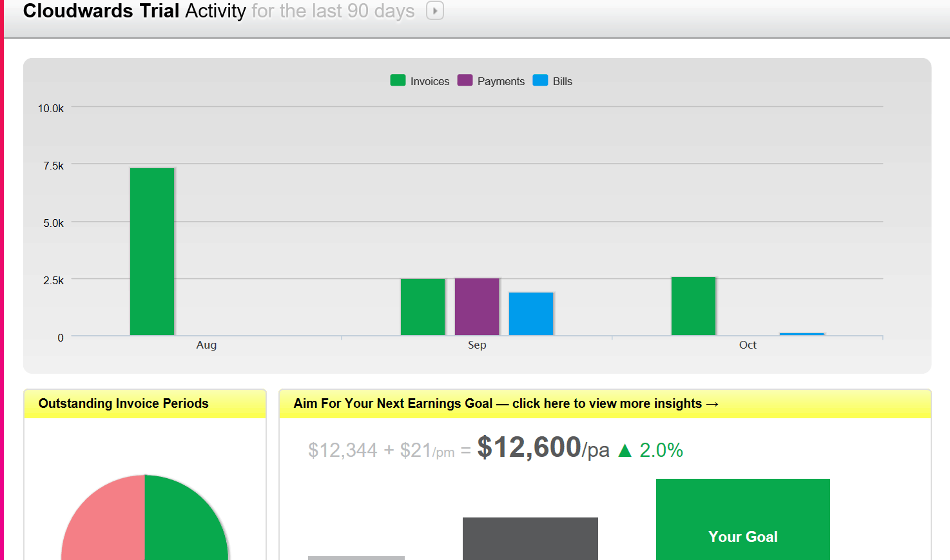This screenshot has width=950, height=560.
Task: Select the small October Bills bar
Action: point(802,334)
